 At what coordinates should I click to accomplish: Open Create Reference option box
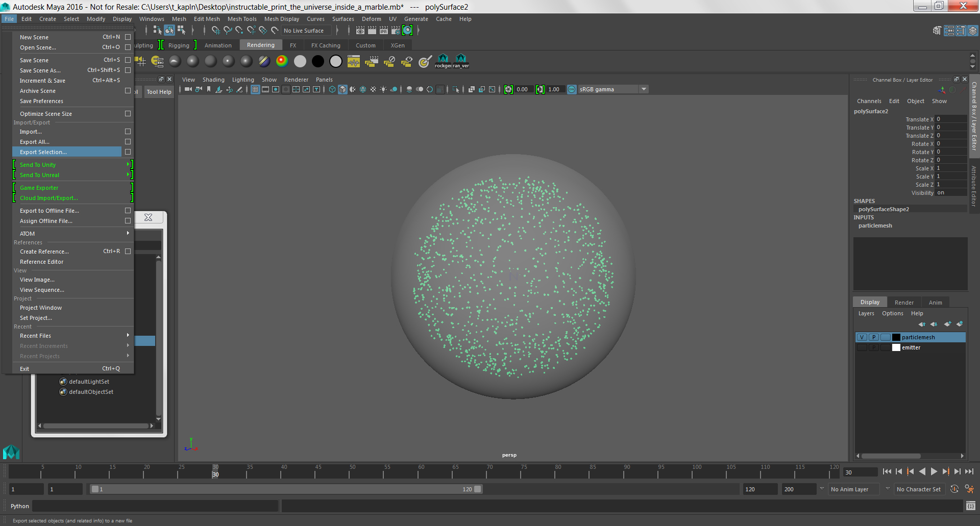pos(128,252)
